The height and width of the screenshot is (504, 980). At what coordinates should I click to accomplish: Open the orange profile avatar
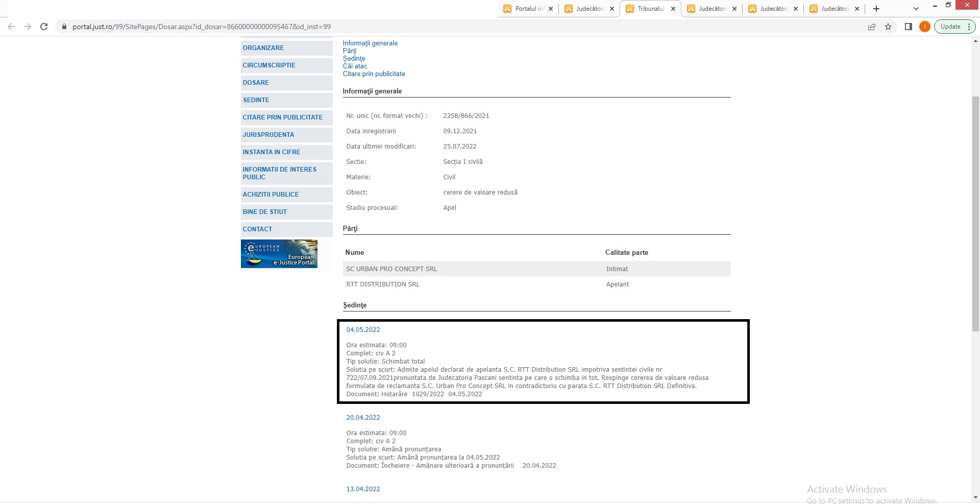click(x=924, y=27)
